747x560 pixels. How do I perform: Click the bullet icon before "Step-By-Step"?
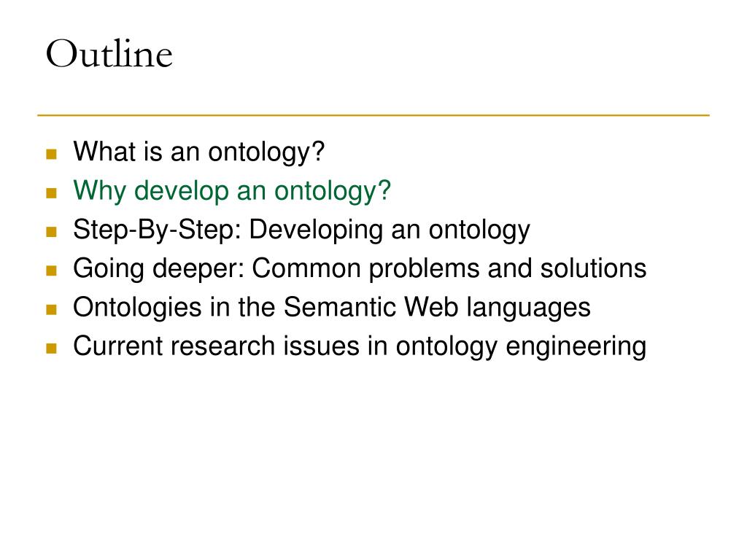click(x=52, y=232)
